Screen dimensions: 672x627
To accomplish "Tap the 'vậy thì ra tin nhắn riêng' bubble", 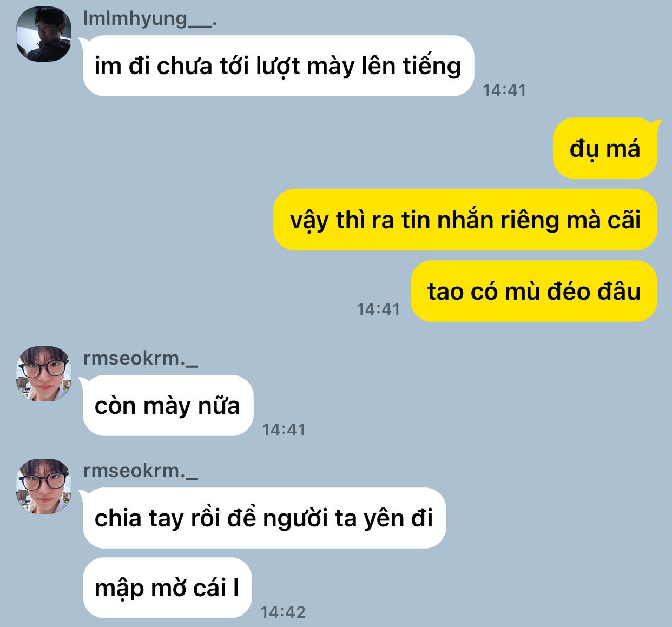I will click(x=465, y=220).
